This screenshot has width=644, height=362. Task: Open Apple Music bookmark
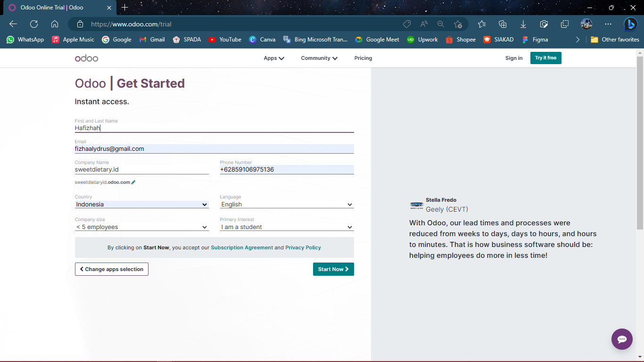(x=73, y=40)
